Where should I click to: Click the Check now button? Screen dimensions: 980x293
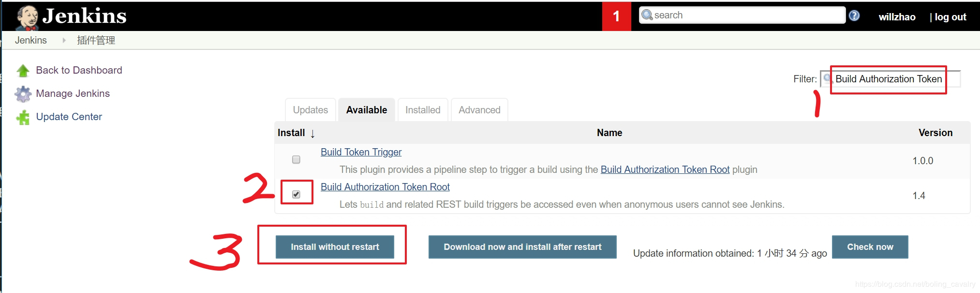870,247
